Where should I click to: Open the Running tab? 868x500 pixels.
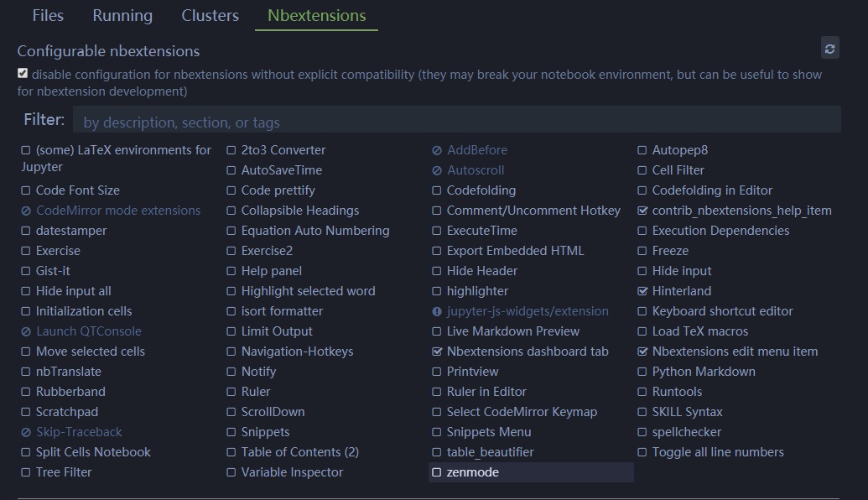tap(122, 16)
